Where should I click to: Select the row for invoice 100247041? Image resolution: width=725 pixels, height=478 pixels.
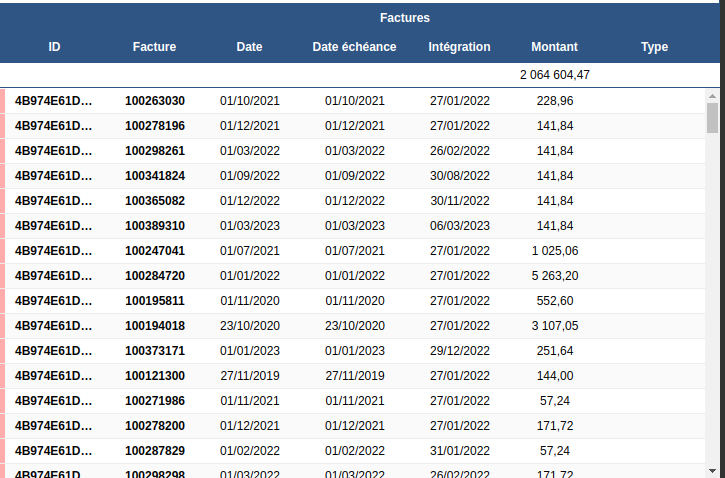point(154,251)
